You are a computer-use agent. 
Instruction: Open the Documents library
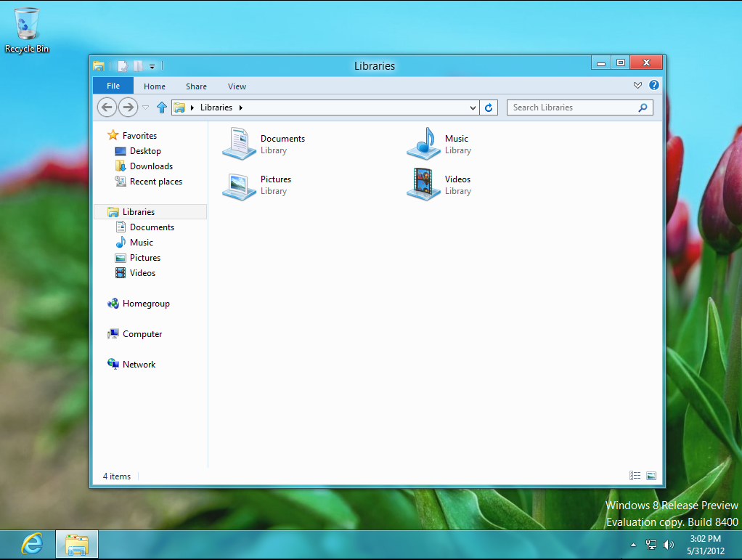coord(261,143)
